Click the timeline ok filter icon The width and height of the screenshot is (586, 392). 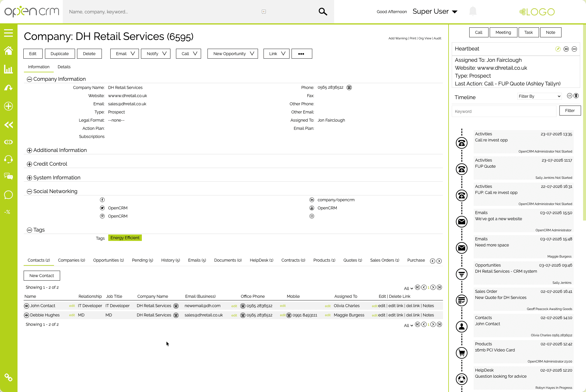570,96
